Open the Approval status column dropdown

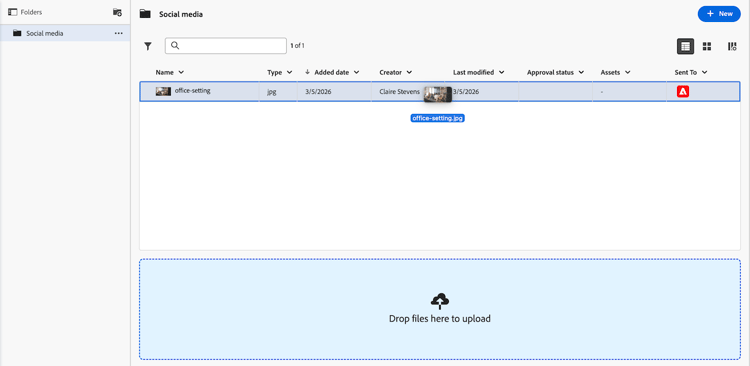click(581, 72)
